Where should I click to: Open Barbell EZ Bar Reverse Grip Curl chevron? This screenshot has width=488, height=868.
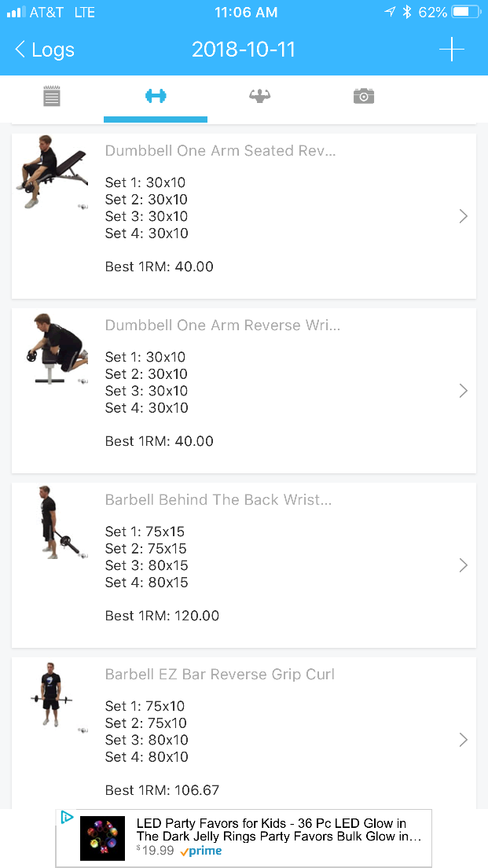coord(463,740)
